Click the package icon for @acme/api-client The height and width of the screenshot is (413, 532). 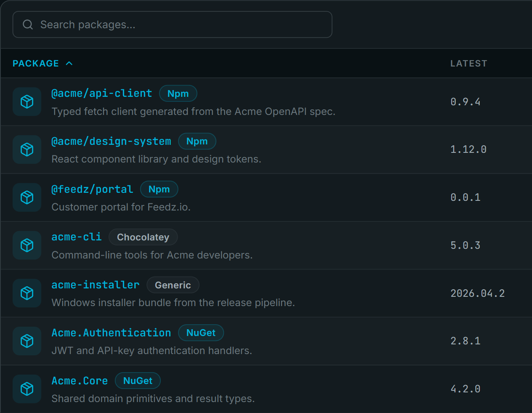27,101
